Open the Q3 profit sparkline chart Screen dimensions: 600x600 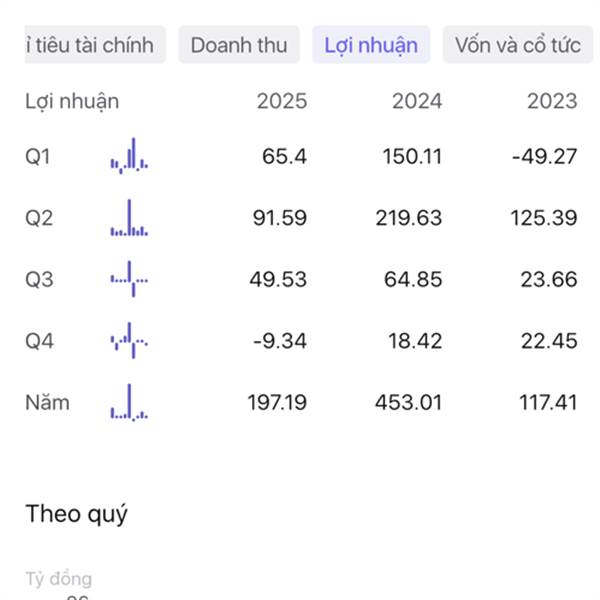129,280
